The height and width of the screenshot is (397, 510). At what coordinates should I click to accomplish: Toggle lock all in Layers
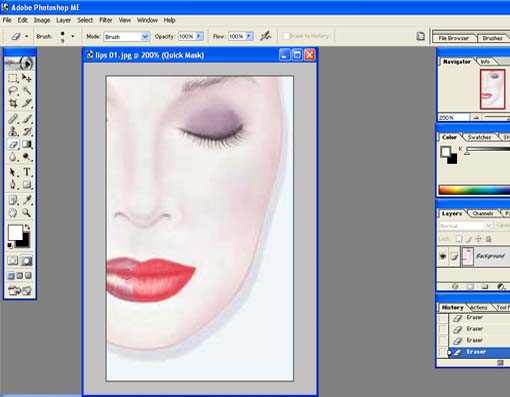(x=489, y=239)
